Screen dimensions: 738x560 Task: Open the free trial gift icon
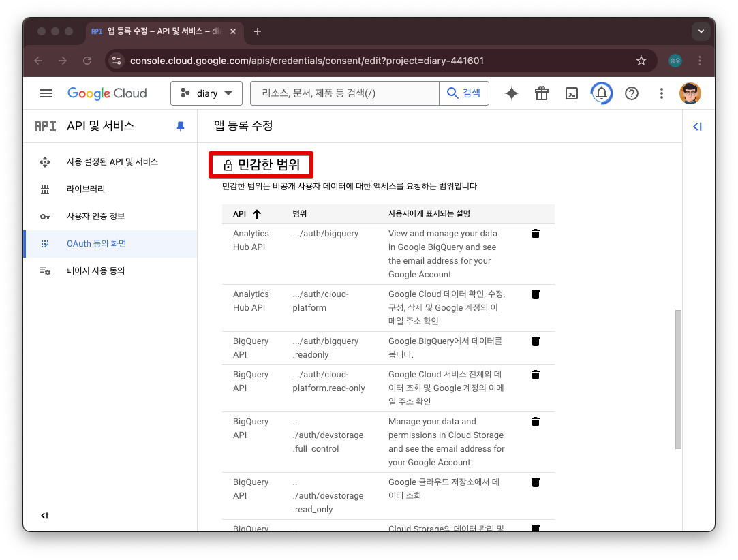tap(542, 93)
